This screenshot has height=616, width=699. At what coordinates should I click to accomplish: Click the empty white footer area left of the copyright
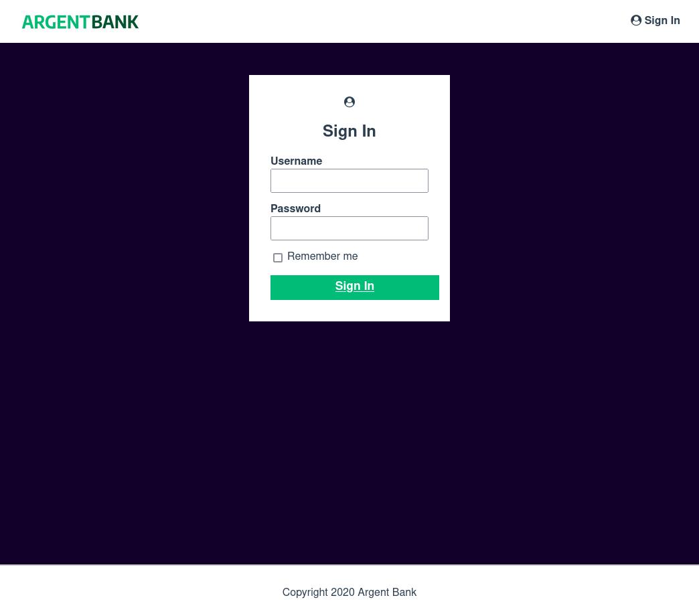pyautogui.click(x=134, y=593)
